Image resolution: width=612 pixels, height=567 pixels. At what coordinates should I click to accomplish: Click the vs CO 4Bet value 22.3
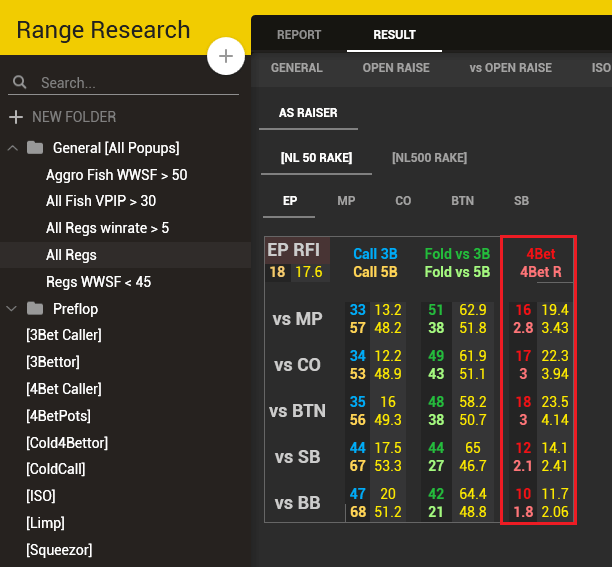555,356
